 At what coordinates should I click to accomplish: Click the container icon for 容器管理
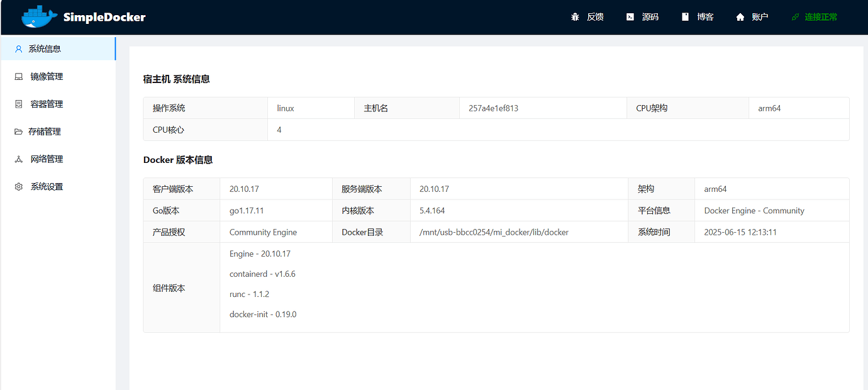coord(19,104)
